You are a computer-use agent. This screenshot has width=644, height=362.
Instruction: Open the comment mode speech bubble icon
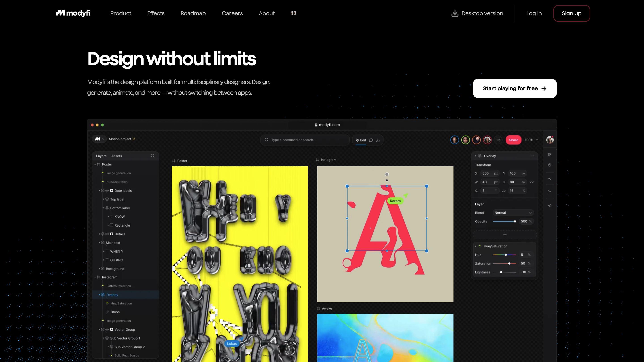click(371, 140)
